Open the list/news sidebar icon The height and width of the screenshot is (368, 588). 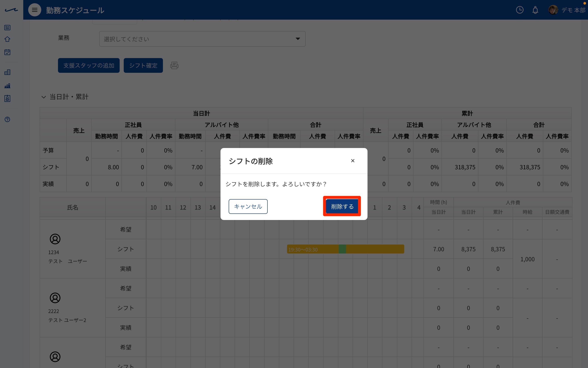pos(7,28)
